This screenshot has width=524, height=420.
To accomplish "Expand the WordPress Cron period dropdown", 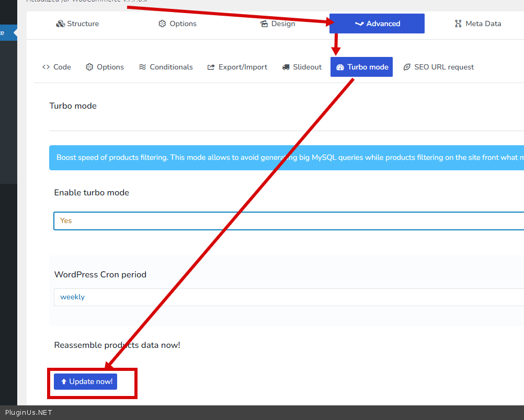I will (x=288, y=297).
